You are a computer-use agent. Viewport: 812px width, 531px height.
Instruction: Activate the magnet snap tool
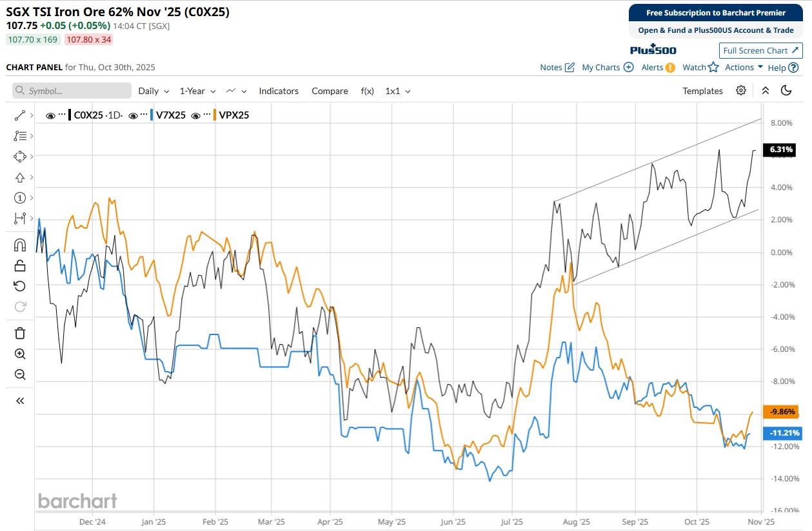coord(19,245)
